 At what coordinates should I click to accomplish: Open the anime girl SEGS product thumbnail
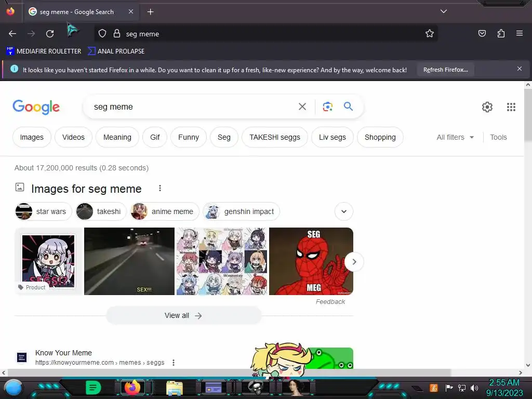pyautogui.click(x=48, y=261)
